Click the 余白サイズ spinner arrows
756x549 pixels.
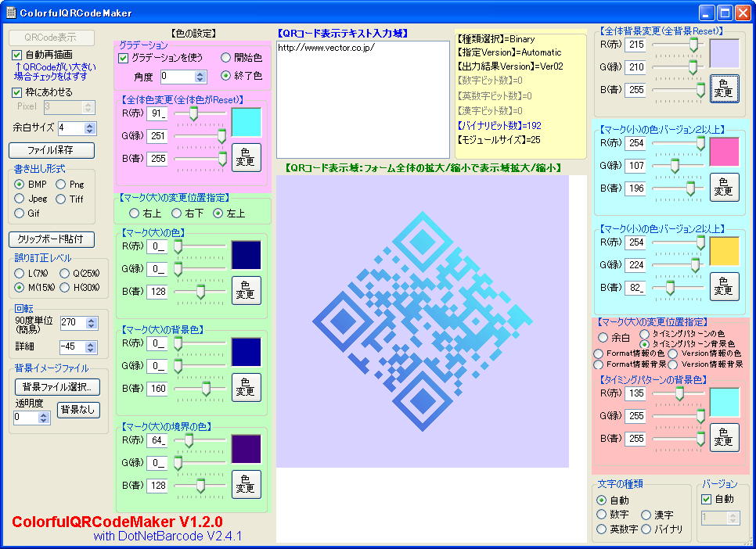coord(90,127)
